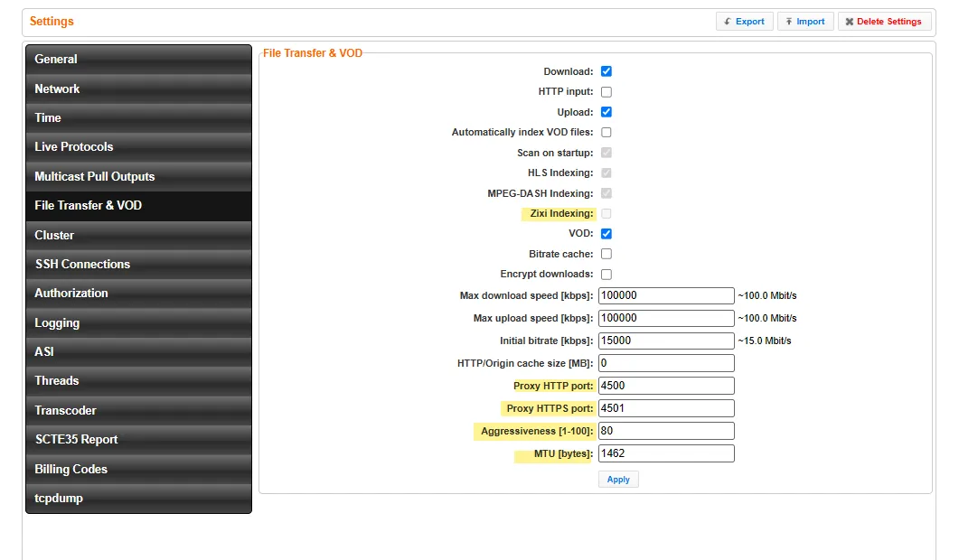
Task: Toggle the Zixi Indexing checkbox
Action: click(606, 213)
